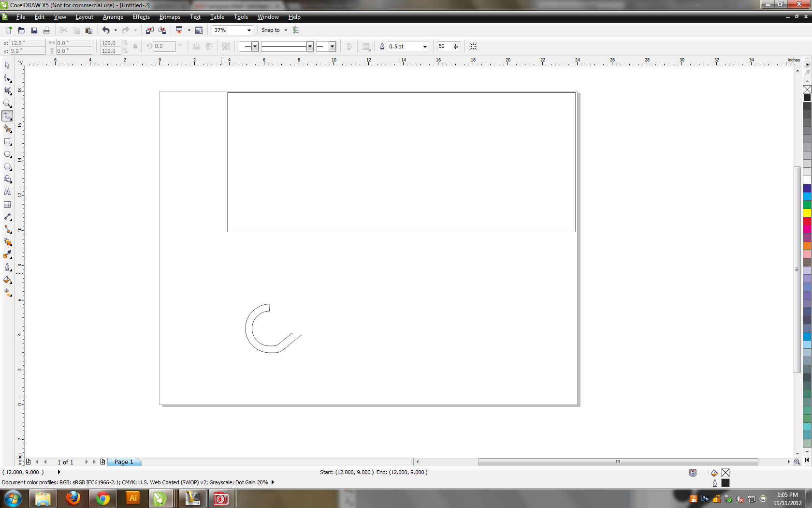Open the File menu
The width and height of the screenshot is (812, 508).
click(x=20, y=17)
